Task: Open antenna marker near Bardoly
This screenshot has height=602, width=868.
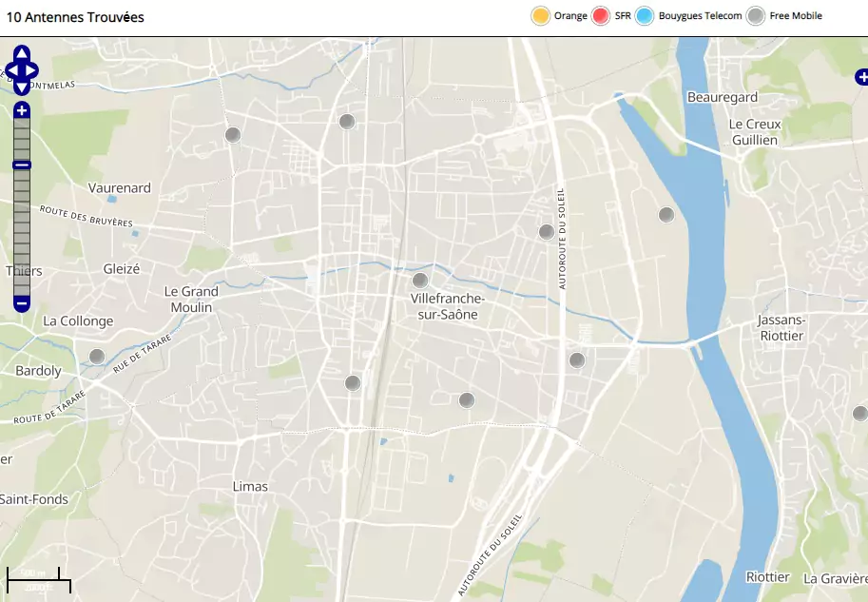Action: click(96, 357)
